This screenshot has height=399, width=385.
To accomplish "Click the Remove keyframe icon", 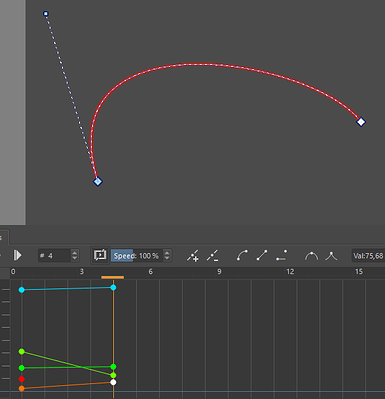I will click(212, 256).
